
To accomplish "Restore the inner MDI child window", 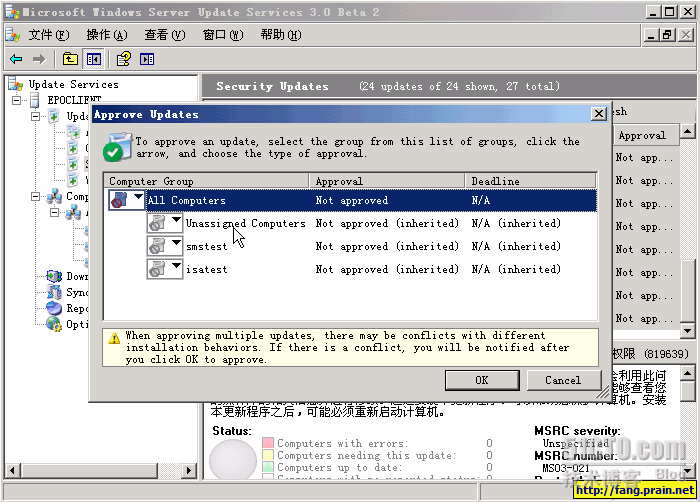I will pyautogui.click(x=668, y=34).
